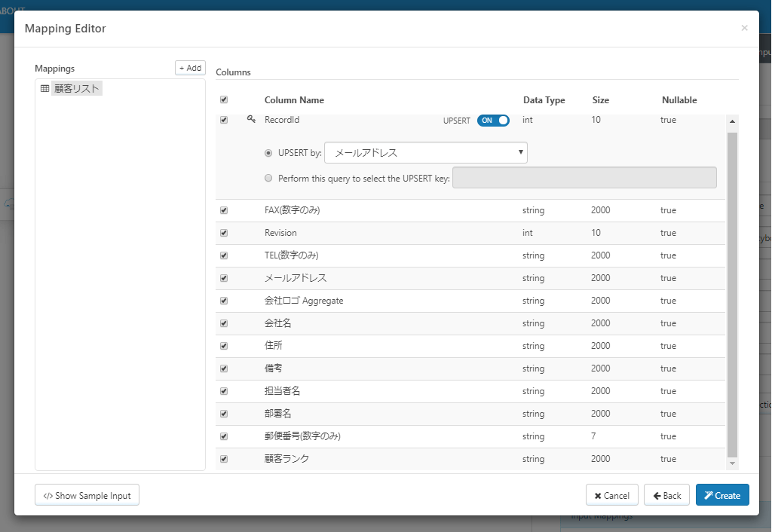772x532 pixels.
Task: Uncheck the 担当者名 column checkbox
Action: tap(224, 392)
